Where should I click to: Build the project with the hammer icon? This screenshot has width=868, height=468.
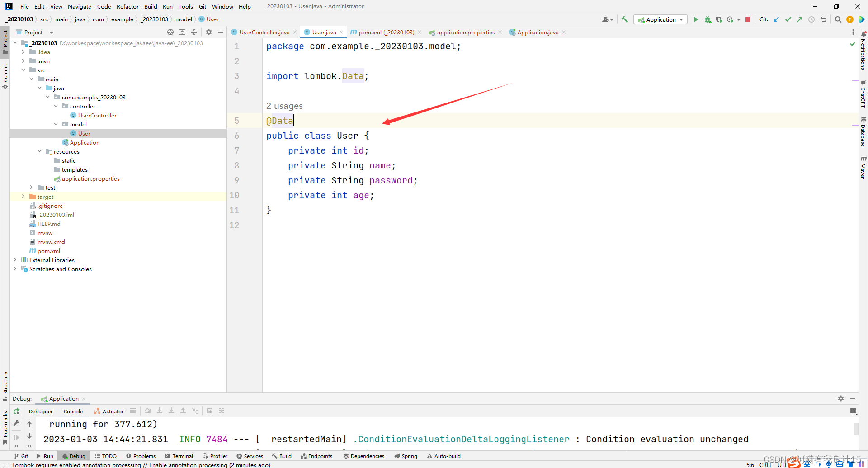tap(625, 19)
